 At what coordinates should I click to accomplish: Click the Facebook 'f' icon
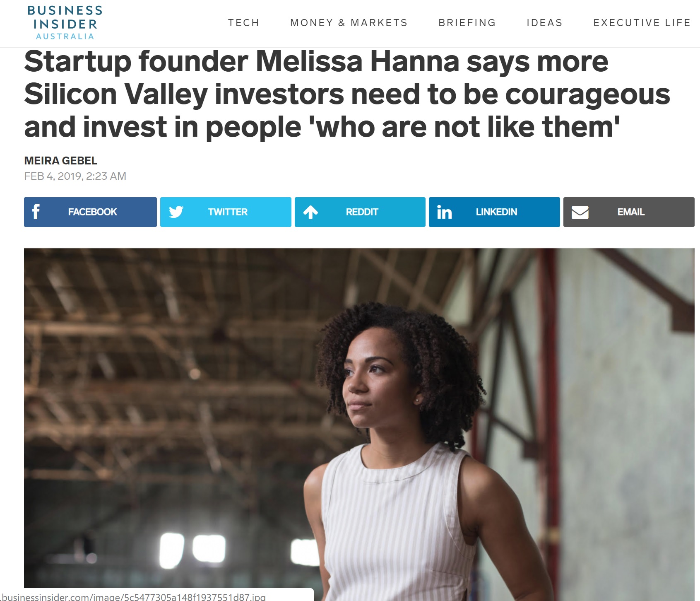tap(36, 212)
